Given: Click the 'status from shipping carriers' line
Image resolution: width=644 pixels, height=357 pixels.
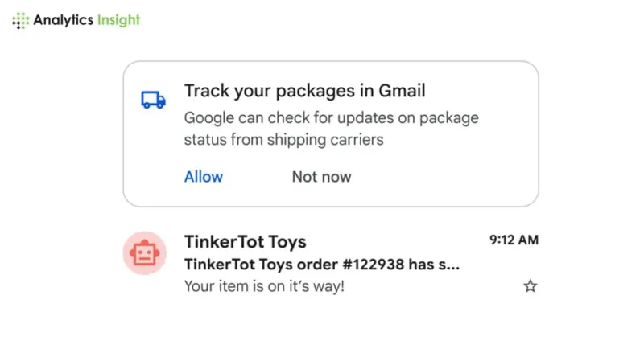Looking at the screenshot, I should coord(283,140).
